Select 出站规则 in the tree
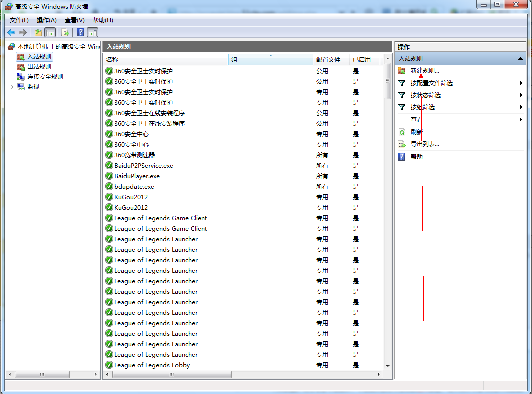The height and width of the screenshot is (394, 532). (39, 67)
